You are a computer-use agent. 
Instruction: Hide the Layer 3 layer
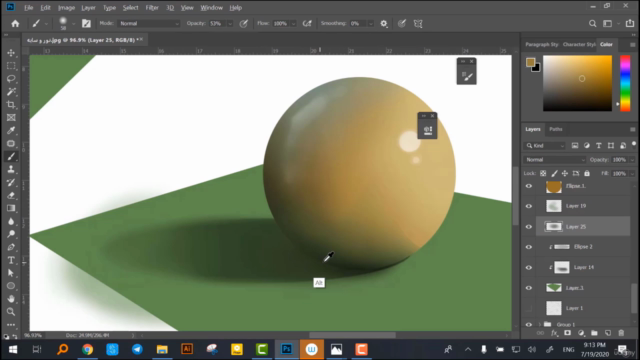pos(529,288)
